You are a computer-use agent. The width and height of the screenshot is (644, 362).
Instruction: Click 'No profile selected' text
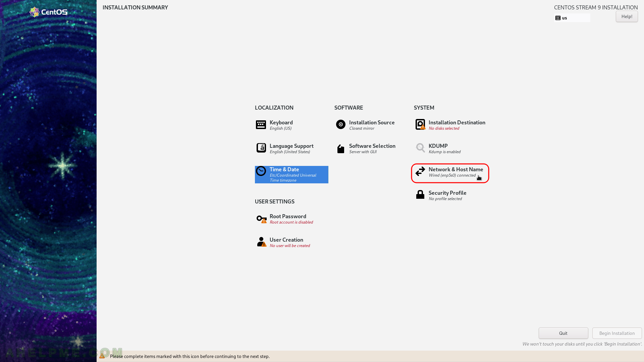point(445,199)
